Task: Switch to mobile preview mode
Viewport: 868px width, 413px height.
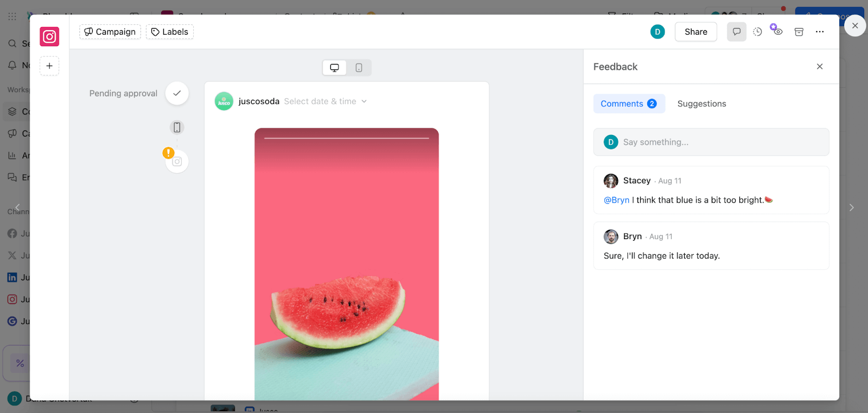Action: tap(359, 68)
